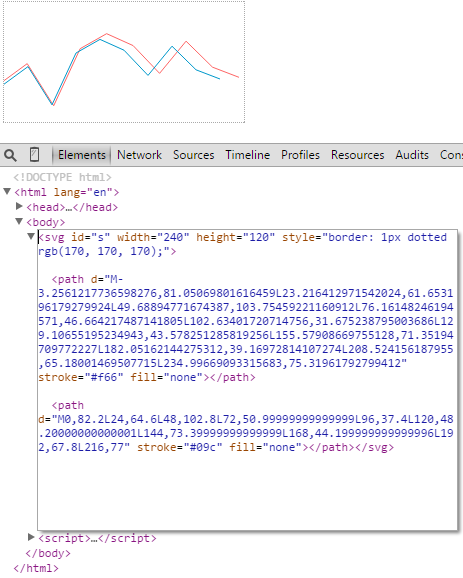Expand the script element node

click(x=31, y=537)
